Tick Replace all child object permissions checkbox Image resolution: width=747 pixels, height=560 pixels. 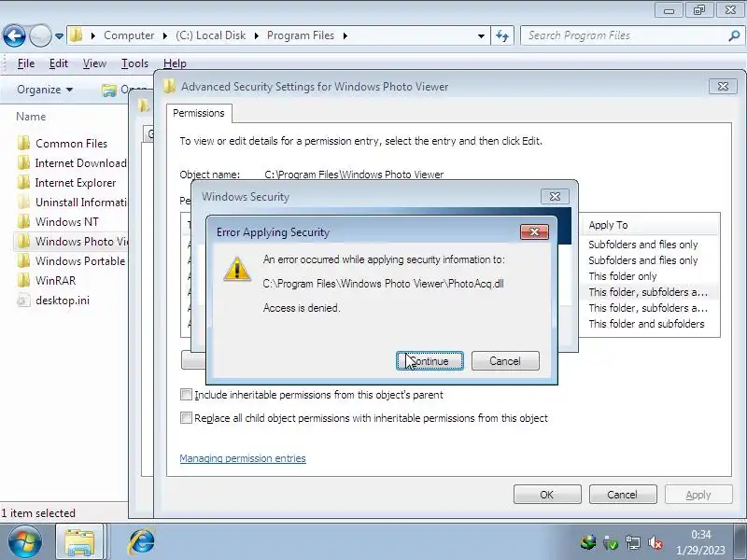(186, 417)
